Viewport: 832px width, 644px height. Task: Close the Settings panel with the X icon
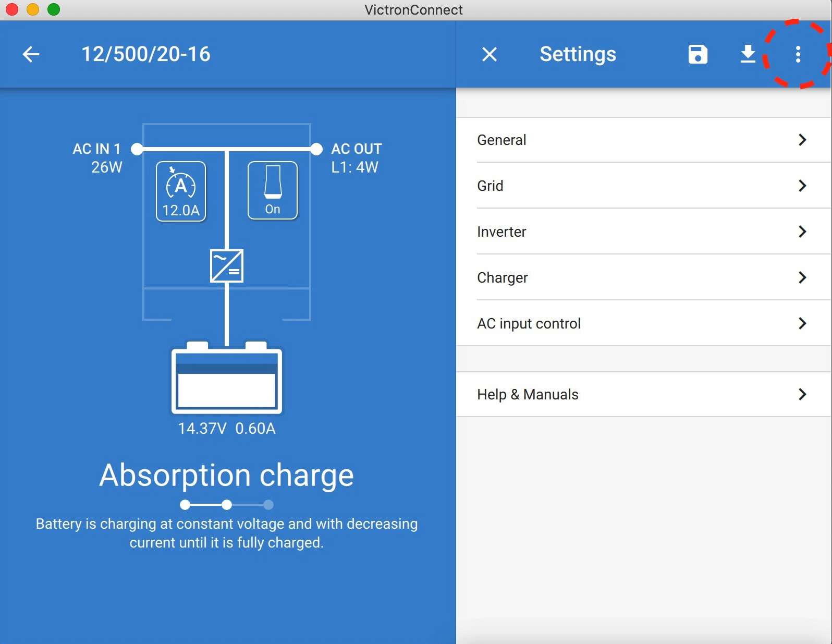click(x=489, y=54)
